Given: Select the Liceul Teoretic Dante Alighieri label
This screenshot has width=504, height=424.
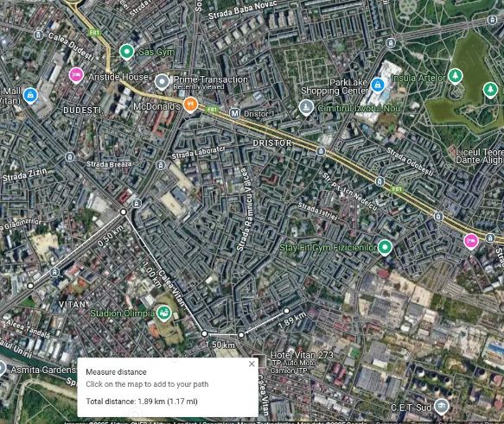Looking at the screenshot, I should [x=480, y=156].
